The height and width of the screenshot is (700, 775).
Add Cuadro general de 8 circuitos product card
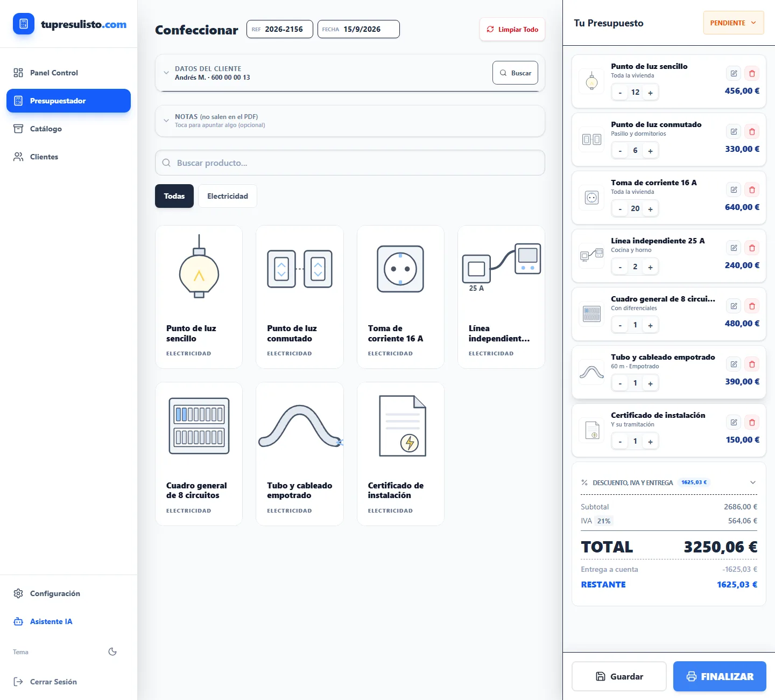point(199,454)
